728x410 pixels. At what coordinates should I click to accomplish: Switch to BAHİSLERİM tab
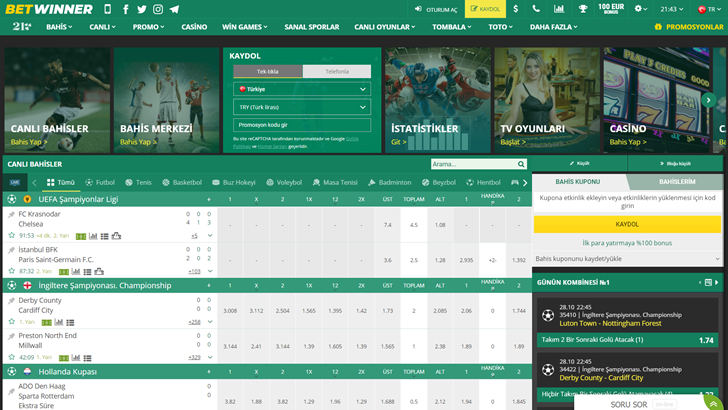pos(677,182)
